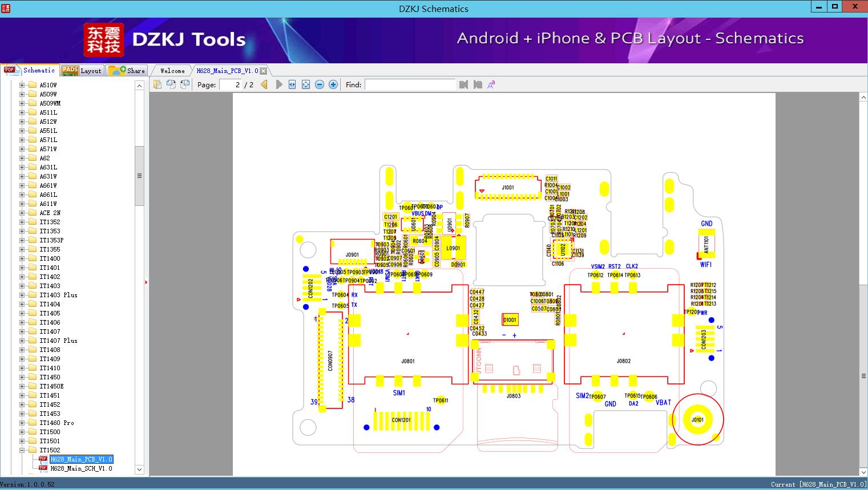Zoom in with the plus icon
868x490 pixels.
coord(333,84)
